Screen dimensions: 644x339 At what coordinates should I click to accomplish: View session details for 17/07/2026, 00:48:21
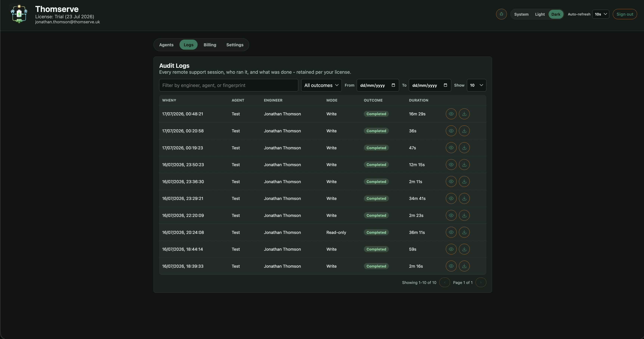click(x=451, y=114)
